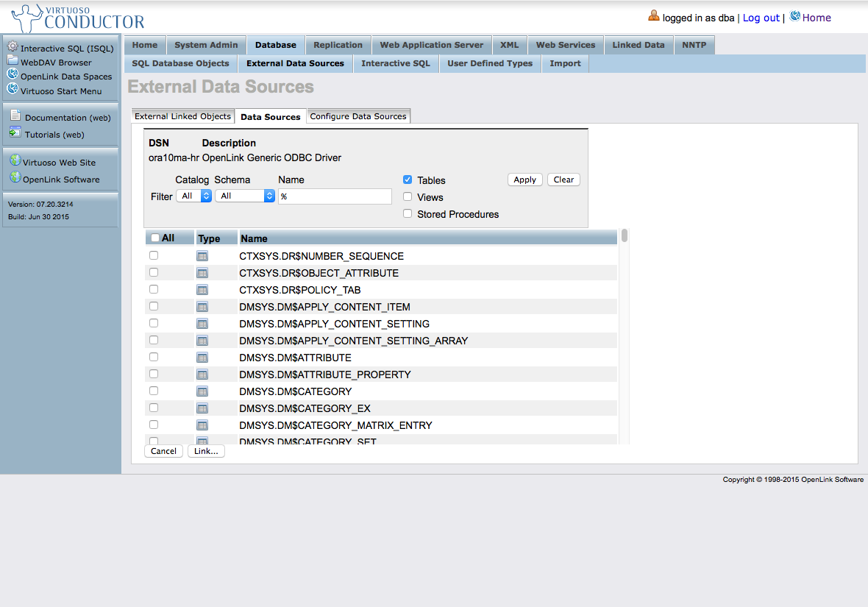Check the All select checkbox in table header
This screenshot has width=868, height=607.
click(x=154, y=238)
